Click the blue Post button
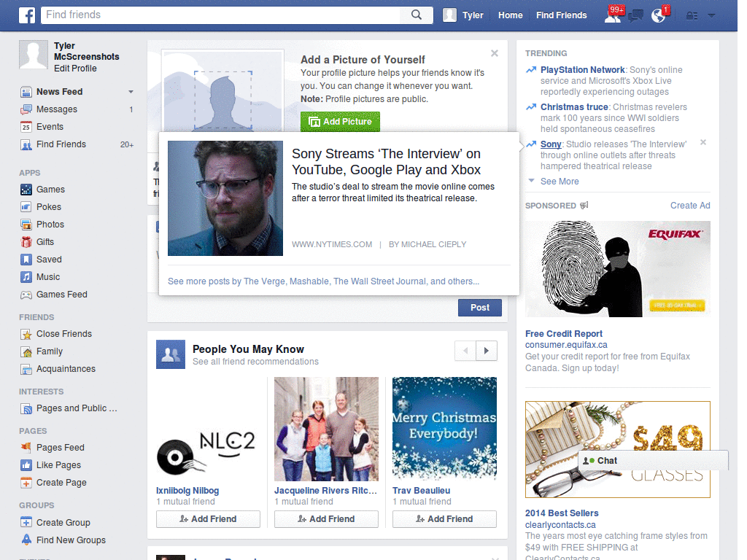Screen dimensions: 747x560 480,308
